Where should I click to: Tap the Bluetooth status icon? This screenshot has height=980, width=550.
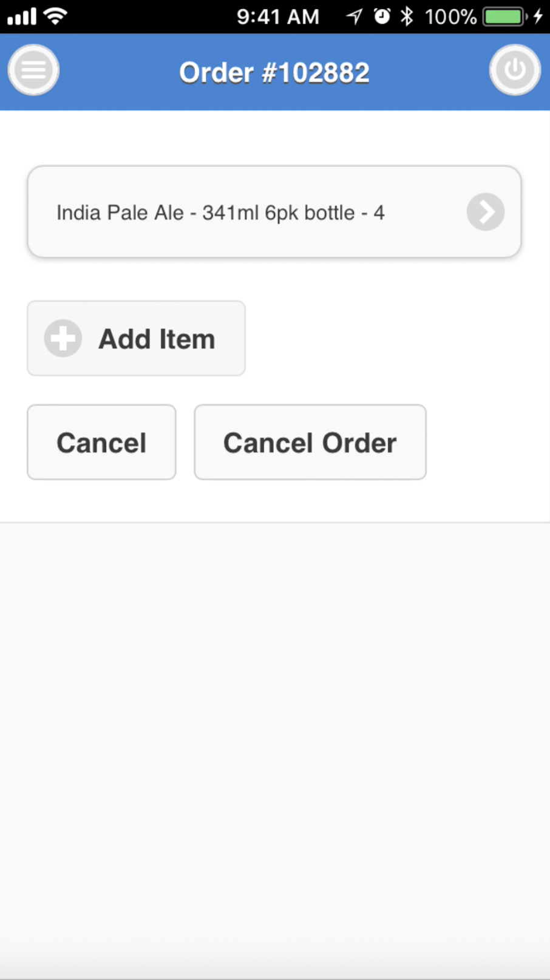[407, 16]
